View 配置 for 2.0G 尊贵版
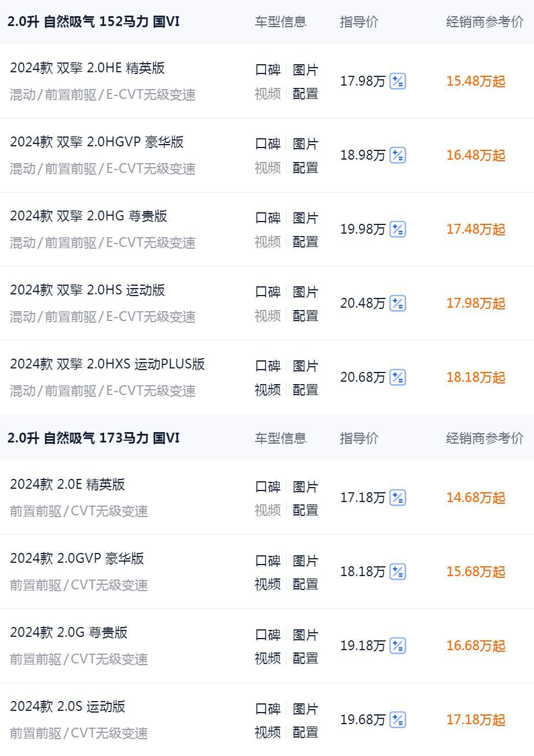This screenshot has height=756, width=534. [305, 658]
